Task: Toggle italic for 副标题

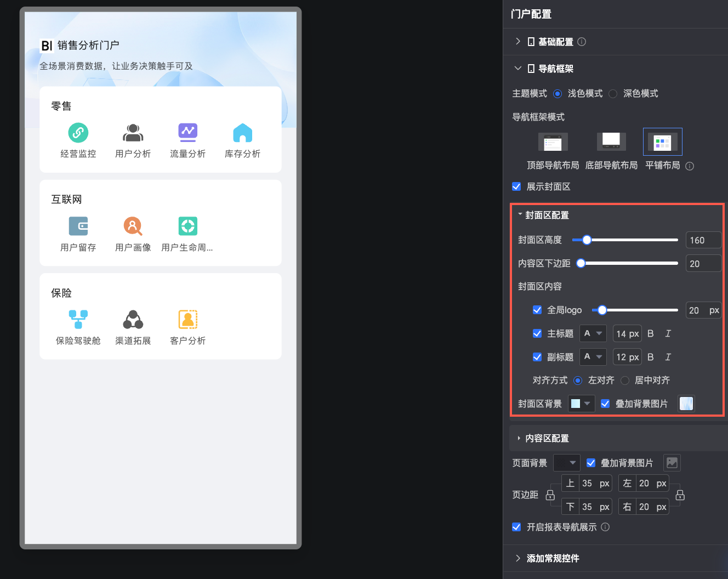Action: (668, 357)
